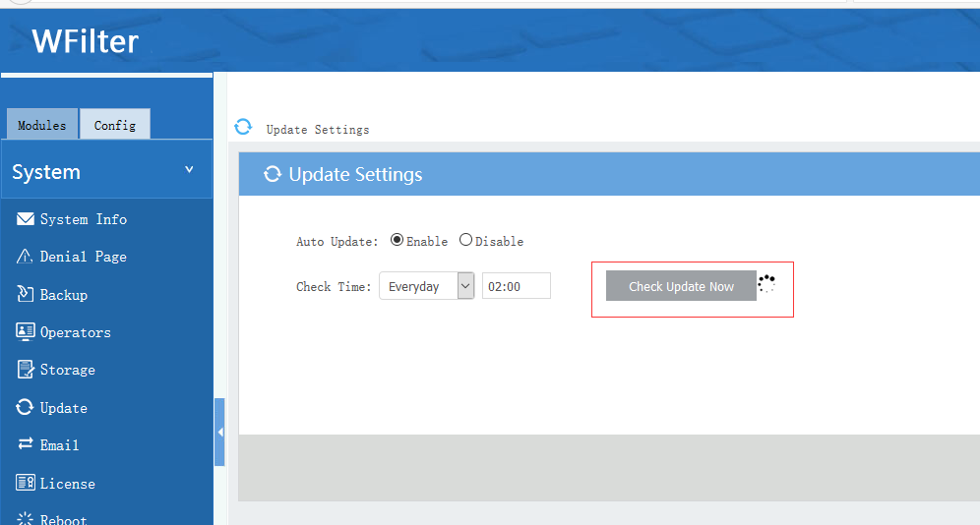Screen dimensions: 980x525
Task: Click the Update Settings panel header icon
Action: 273,174
